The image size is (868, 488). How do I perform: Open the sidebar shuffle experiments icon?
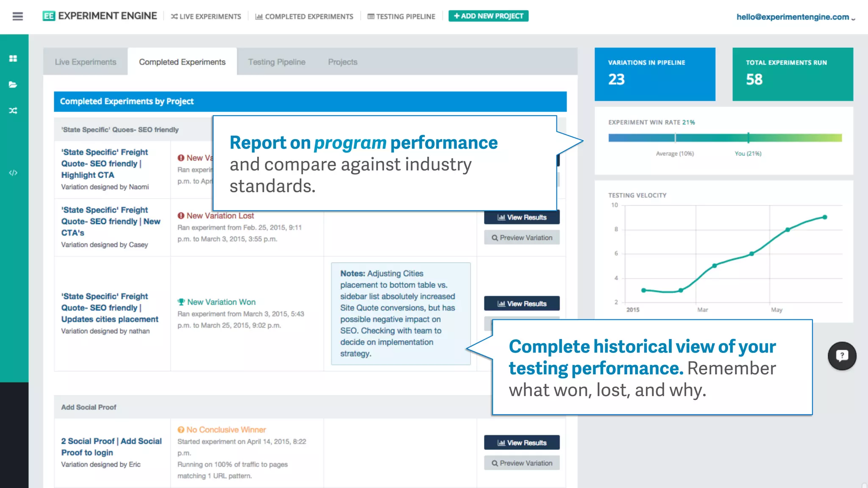click(x=13, y=111)
